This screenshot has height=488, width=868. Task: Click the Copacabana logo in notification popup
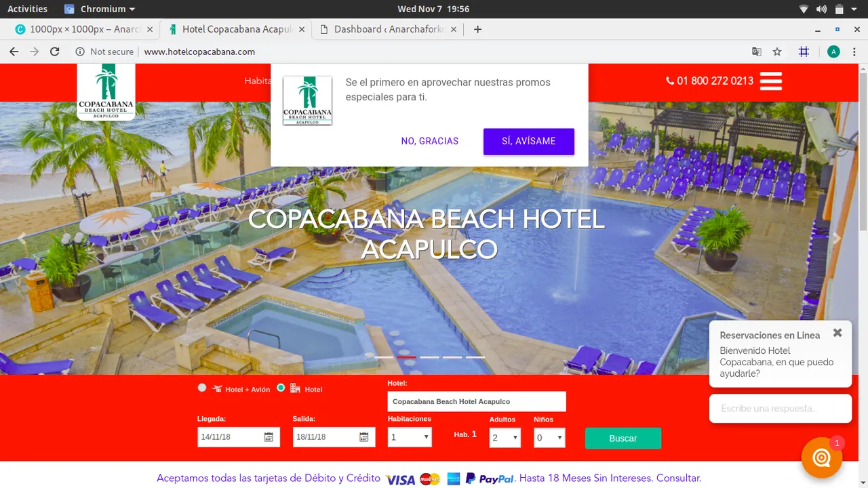point(307,100)
